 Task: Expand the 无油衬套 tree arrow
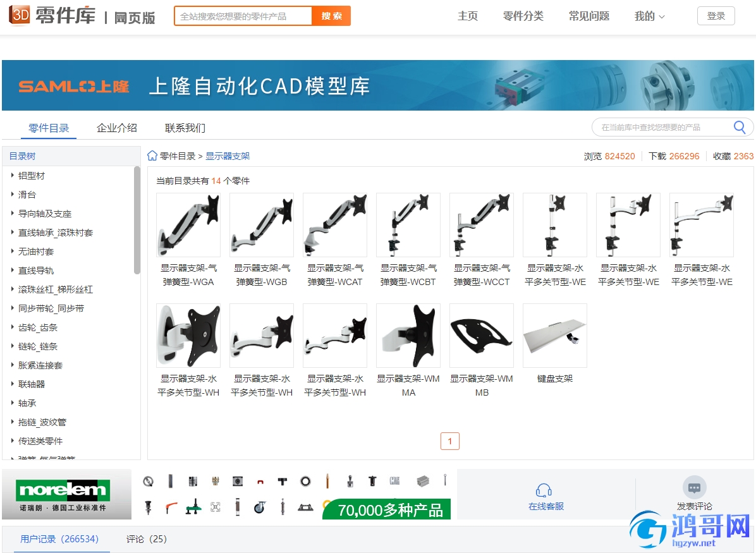[x=12, y=251]
